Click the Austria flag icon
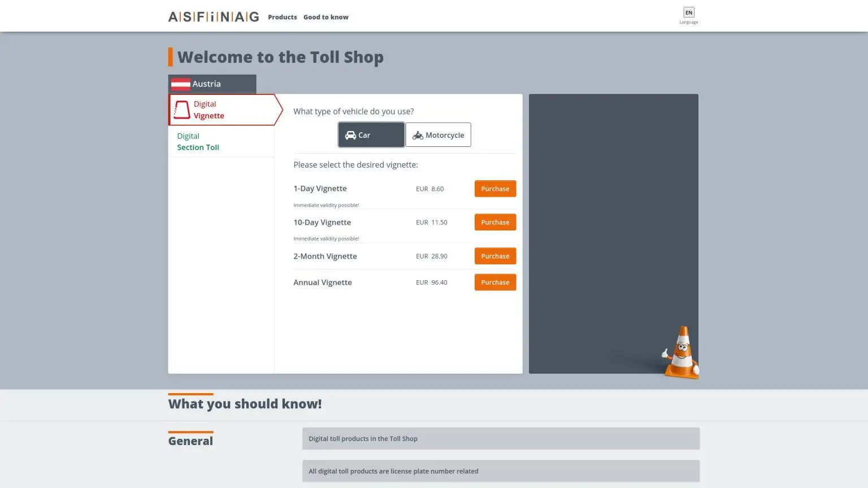868x488 pixels. [180, 84]
